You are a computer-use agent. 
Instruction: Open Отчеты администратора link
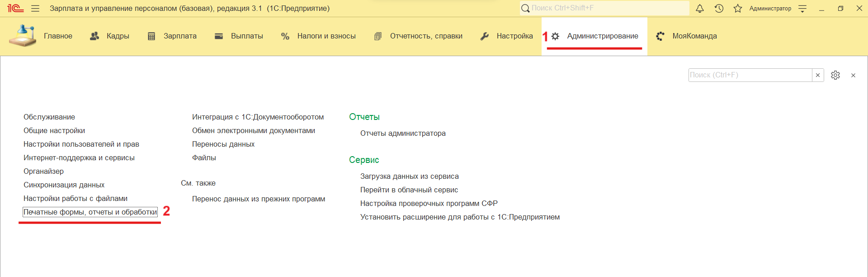click(403, 134)
